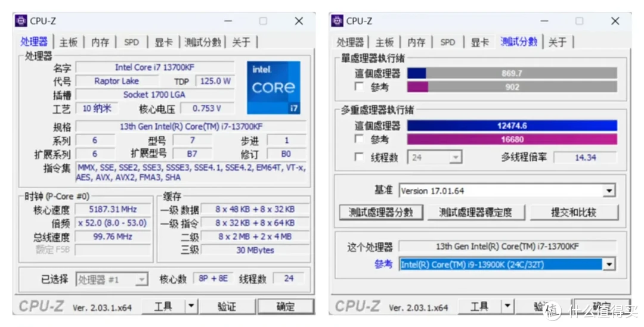Switch to 显卡 tab in left window
The image size is (644, 327).
163,42
